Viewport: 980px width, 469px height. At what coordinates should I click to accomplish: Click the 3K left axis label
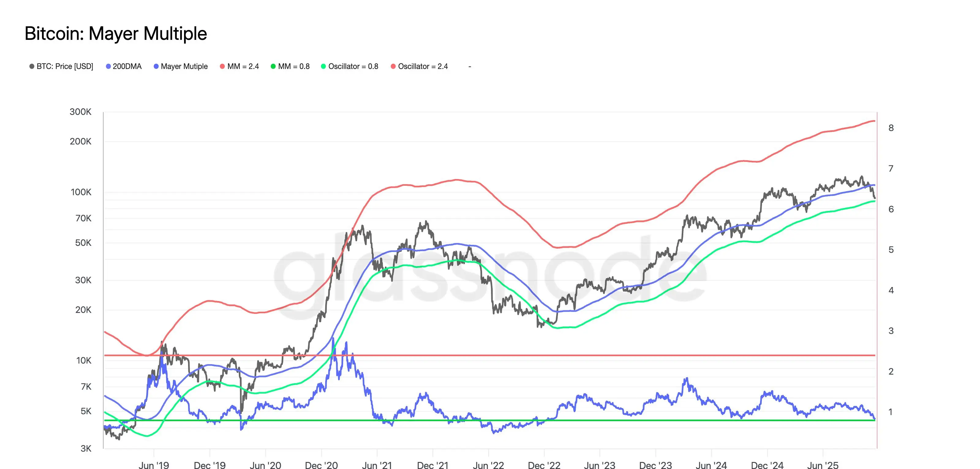pyautogui.click(x=86, y=448)
